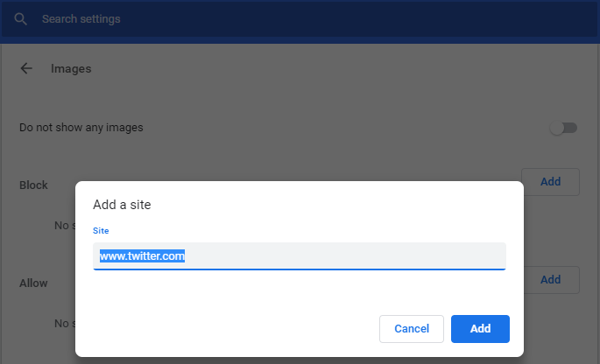Click Add button in the Block section
The width and height of the screenshot is (600, 364).
click(x=550, y=182)
